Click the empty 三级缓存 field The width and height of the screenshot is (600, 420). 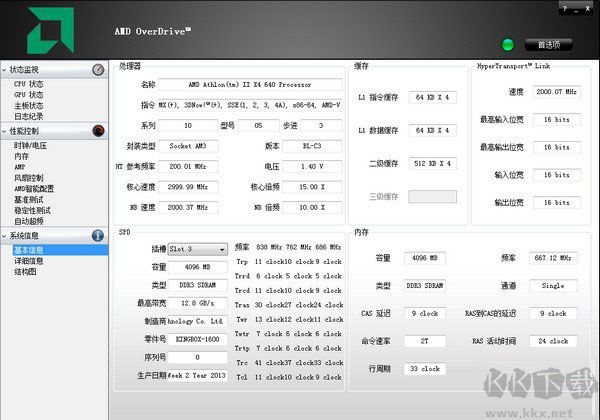click(x=432, y=197)
